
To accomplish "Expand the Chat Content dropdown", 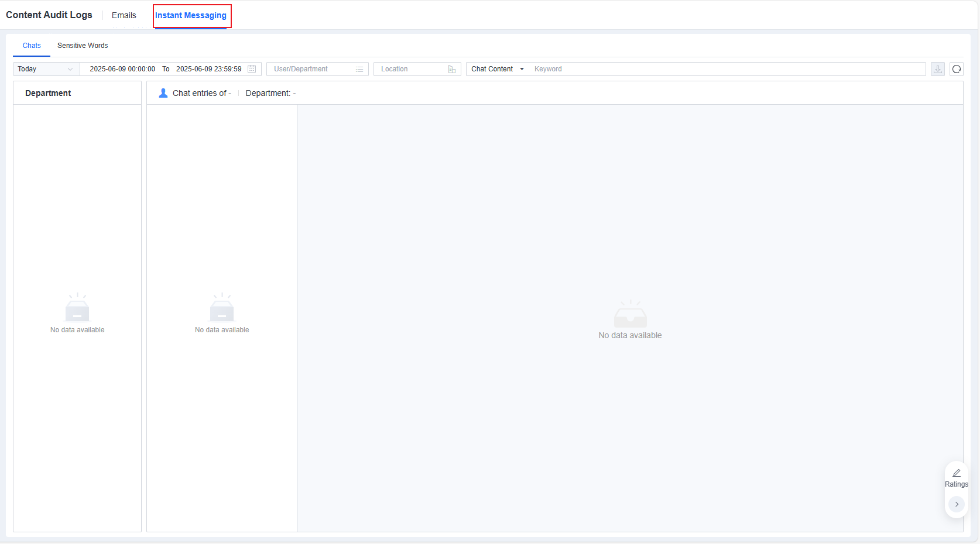I will click(498, 69).
